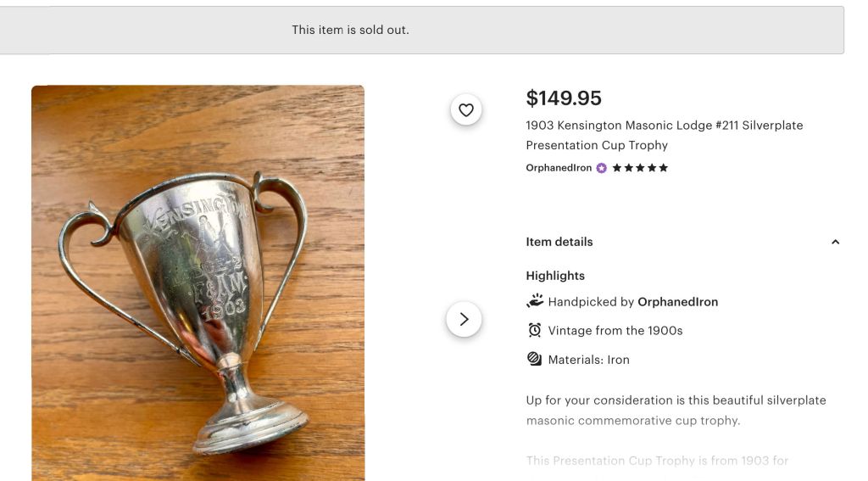Click "Vintage from the 1900s" text
Image resolution: width=868 pixels, height=481 pixels.
coord(615,331)
